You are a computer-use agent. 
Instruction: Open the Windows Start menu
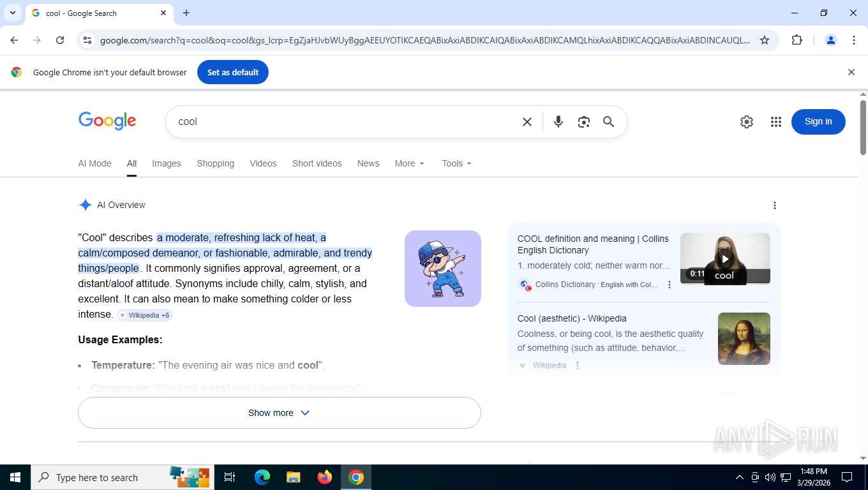point(15,477)
